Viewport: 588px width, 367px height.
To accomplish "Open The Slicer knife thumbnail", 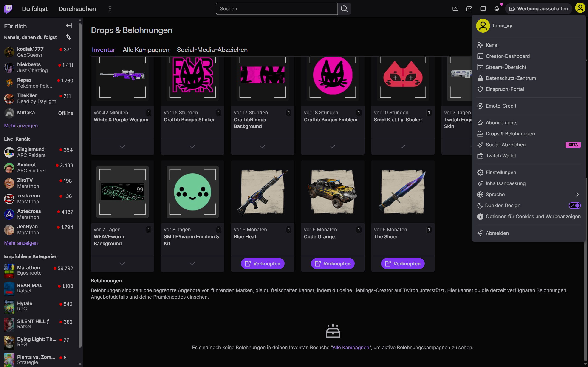I will tap(403, 192).
